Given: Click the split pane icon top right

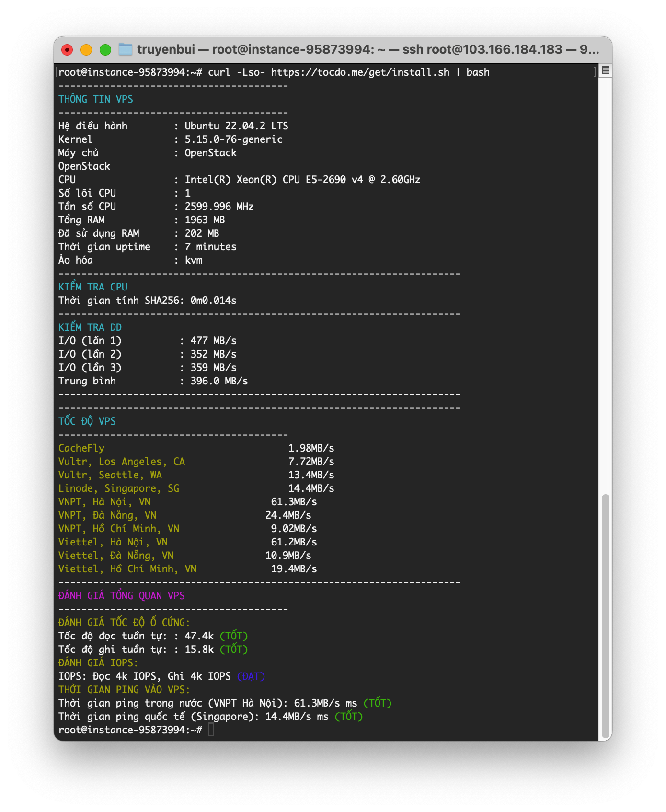Looking at the screenshot, I should coord(606,70).
